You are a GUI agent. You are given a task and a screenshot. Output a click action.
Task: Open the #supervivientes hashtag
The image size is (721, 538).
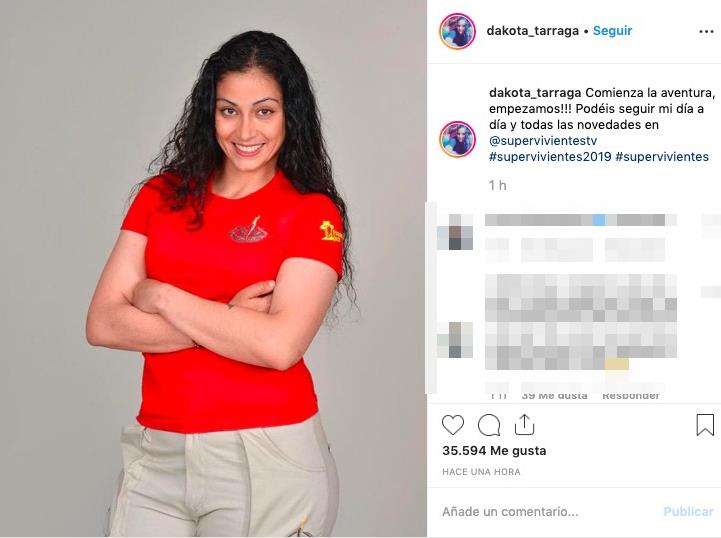click(x=662, y=157)
